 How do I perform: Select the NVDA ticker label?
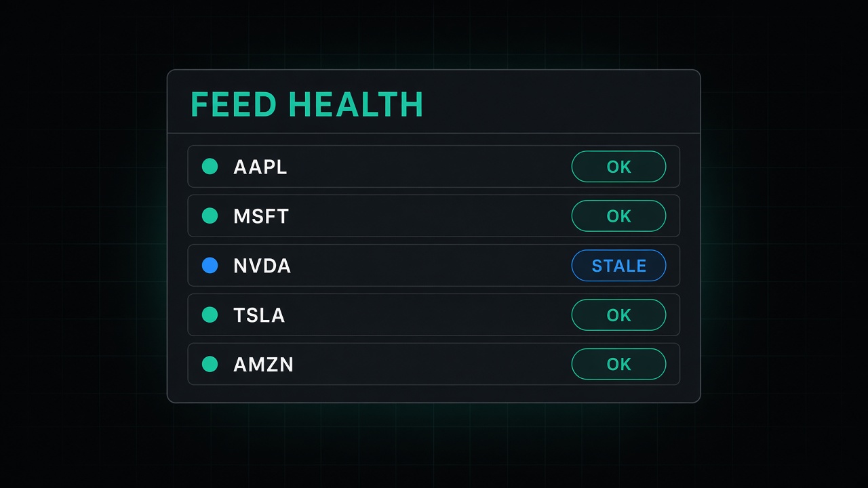tap(262, 266)
